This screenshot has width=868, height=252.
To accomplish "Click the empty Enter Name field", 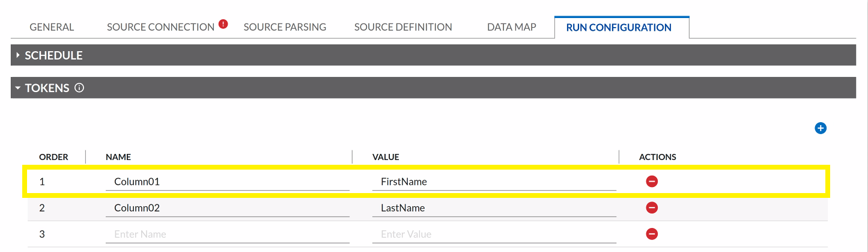I will (227, 234).
